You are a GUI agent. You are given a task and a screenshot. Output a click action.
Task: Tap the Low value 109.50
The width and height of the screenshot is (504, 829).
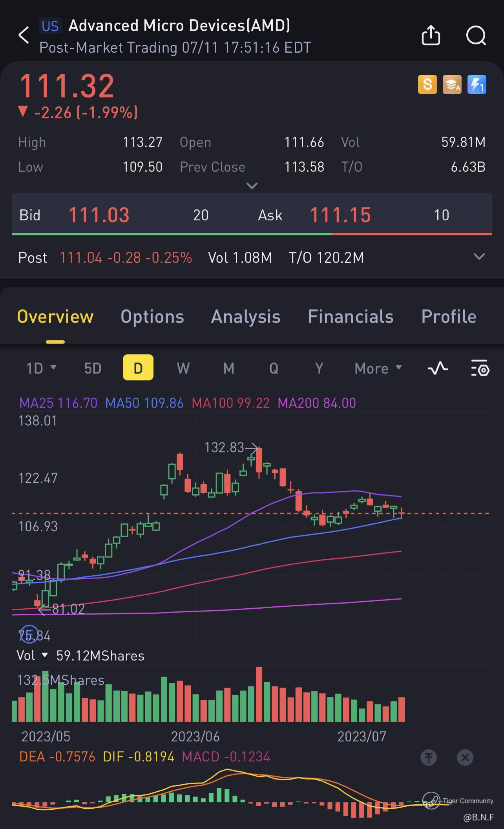click(x=142, y=167)
